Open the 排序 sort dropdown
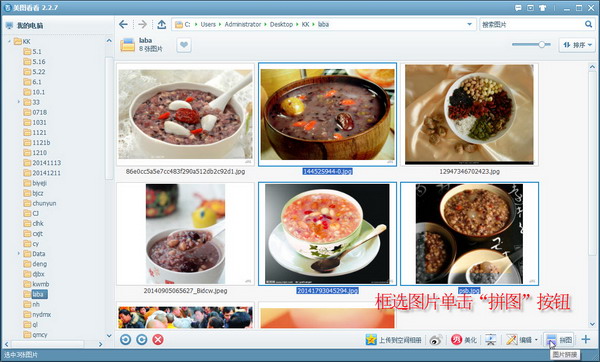Screen dimensions: 600x362 pos(577,45)
